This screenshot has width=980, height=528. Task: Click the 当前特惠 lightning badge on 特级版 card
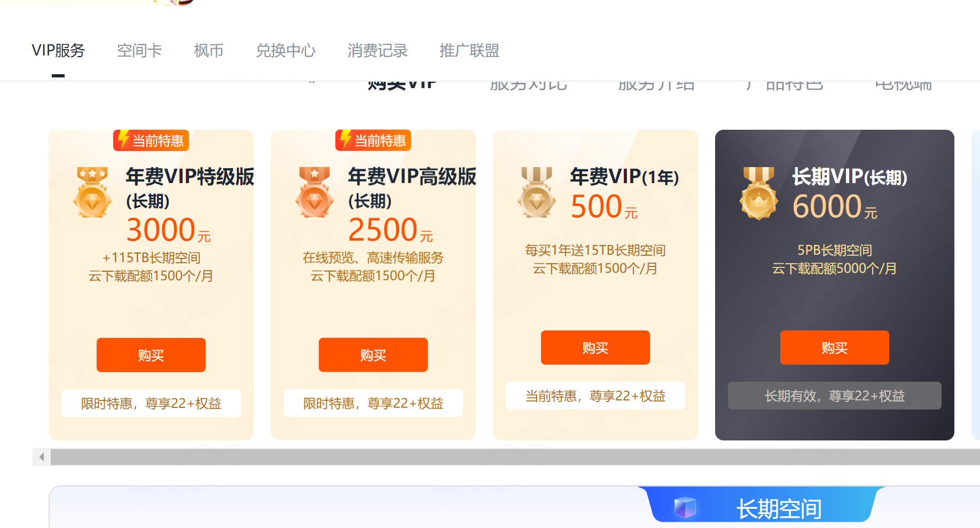151,140
